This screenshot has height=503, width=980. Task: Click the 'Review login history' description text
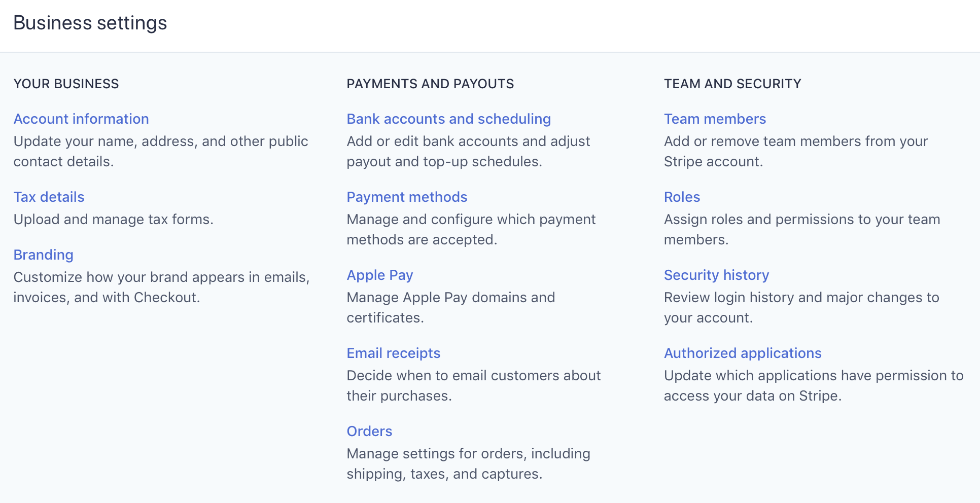[x=801, y=307]
